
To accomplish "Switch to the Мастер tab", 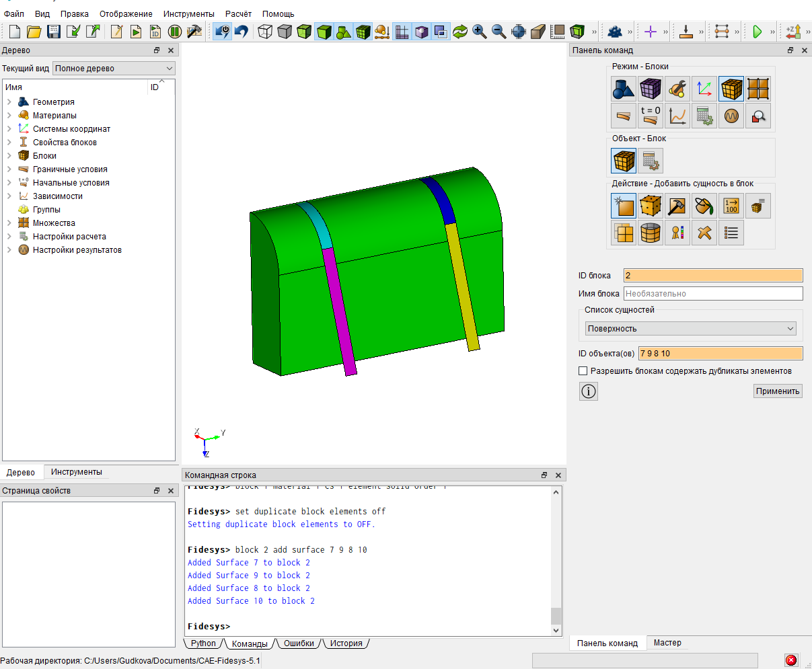I will [667, 643].
